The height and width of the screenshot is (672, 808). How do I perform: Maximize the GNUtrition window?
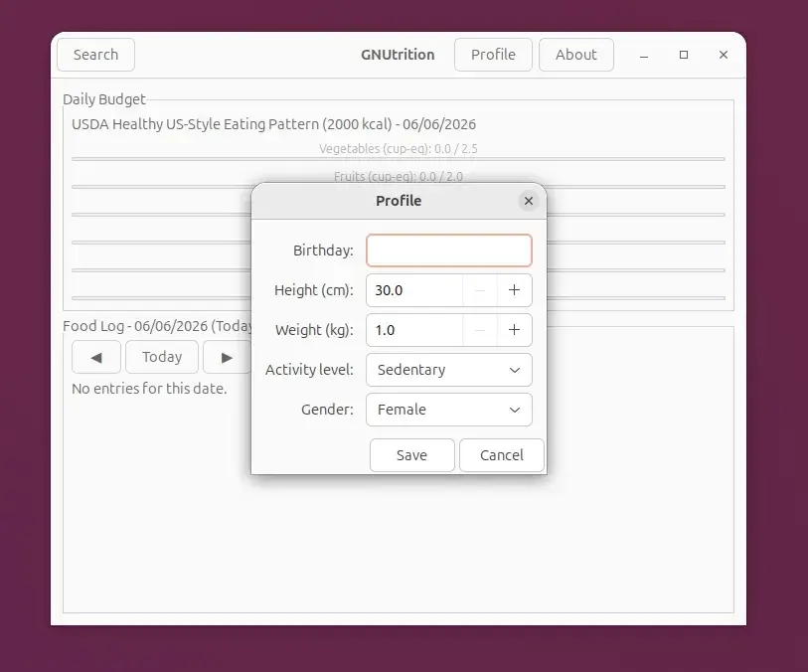click(x=684, y=55)
